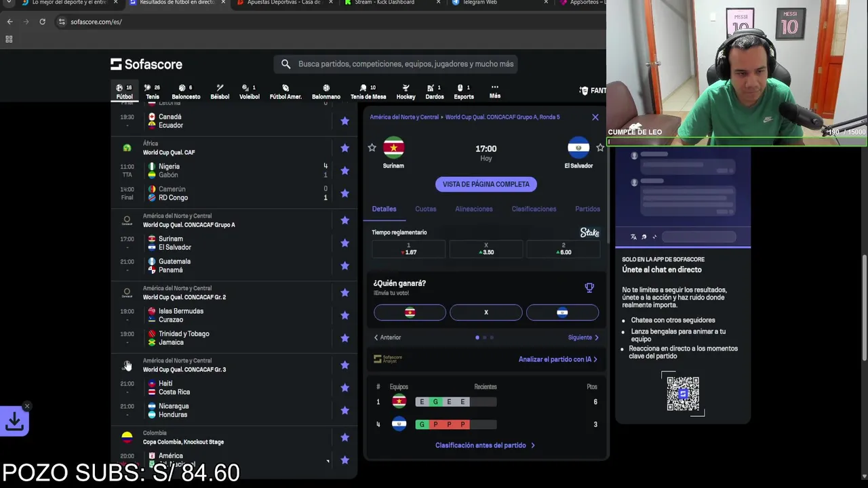Click the first poll carousel dot

click(x=477, y=338)
